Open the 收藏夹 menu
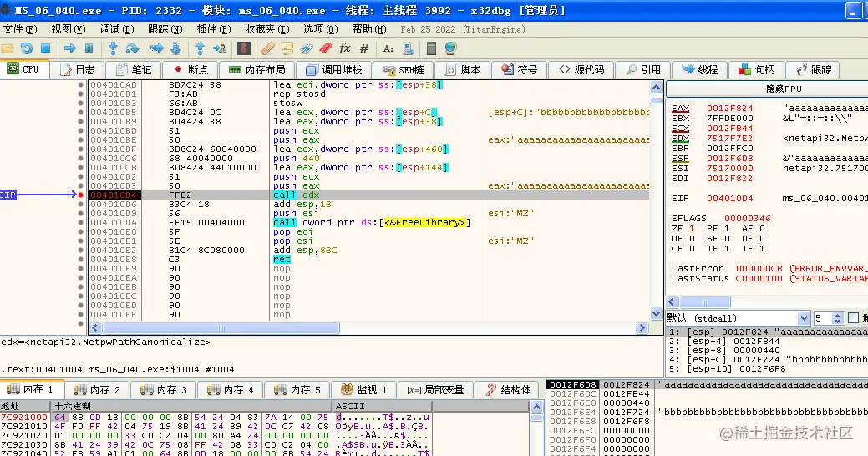868x456 pixels. click(x=267, y=29)
